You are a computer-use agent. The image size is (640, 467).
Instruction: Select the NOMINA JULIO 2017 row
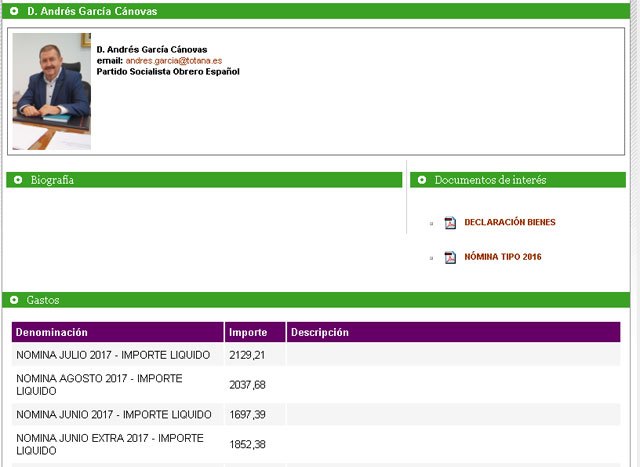click(113, 355)
